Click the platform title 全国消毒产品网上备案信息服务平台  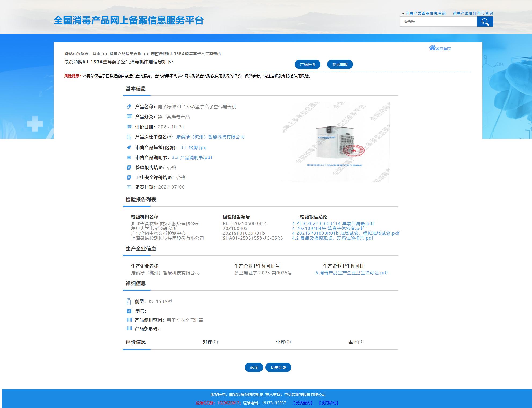click(129, 20)
